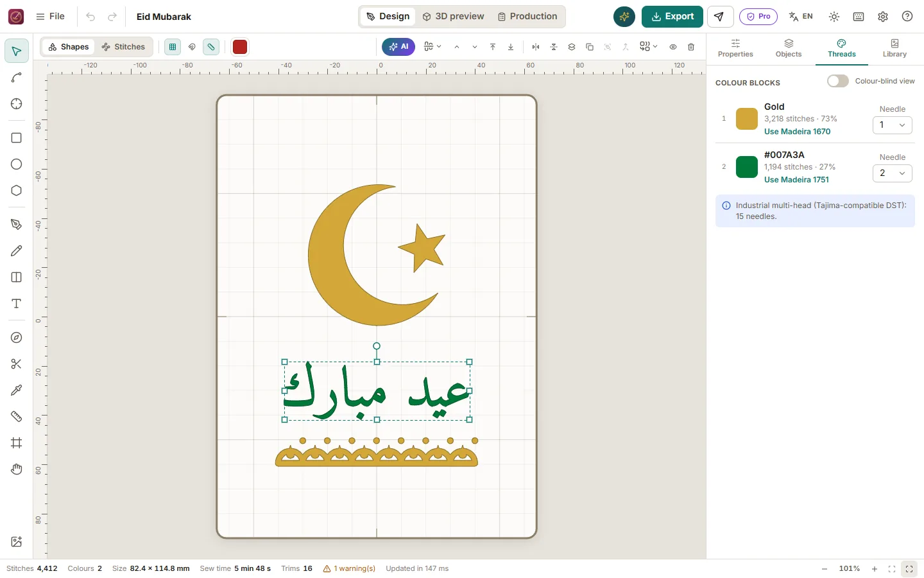Toggle the grid display button

[173, 47]
